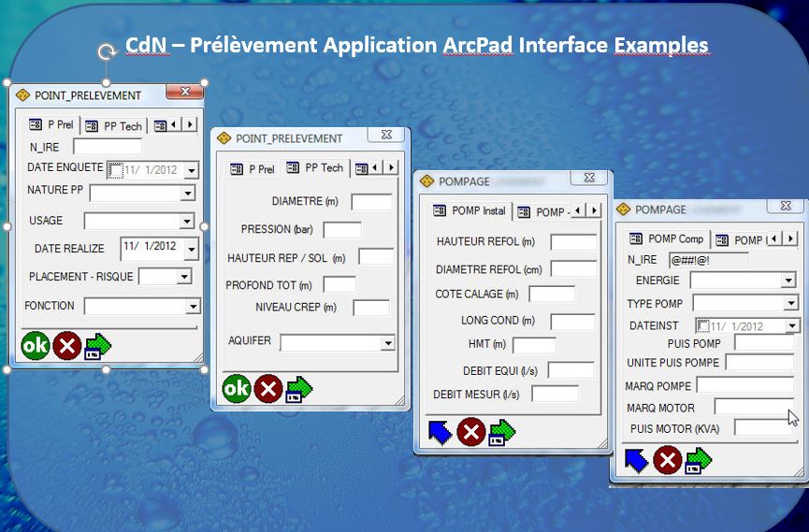Click PRESSION (bar) input field

342,230
